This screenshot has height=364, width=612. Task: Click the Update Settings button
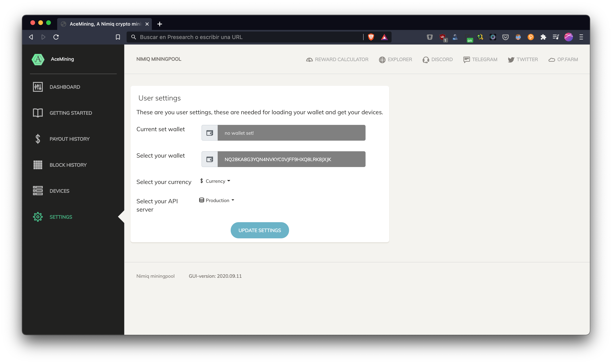pos(260,230)
